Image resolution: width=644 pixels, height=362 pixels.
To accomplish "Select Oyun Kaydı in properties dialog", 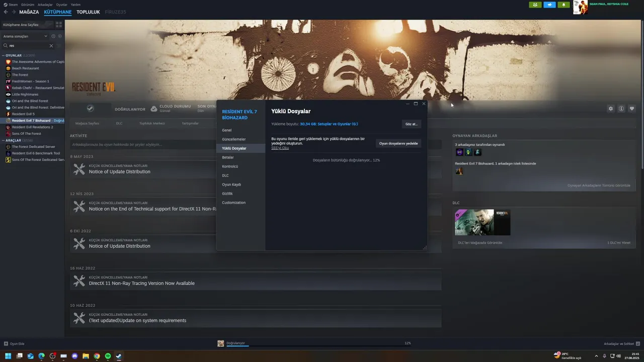I will point(240,185).
